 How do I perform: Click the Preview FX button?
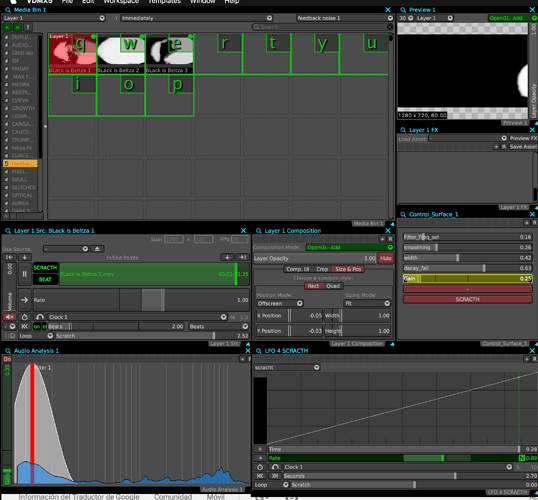(523, 138)
